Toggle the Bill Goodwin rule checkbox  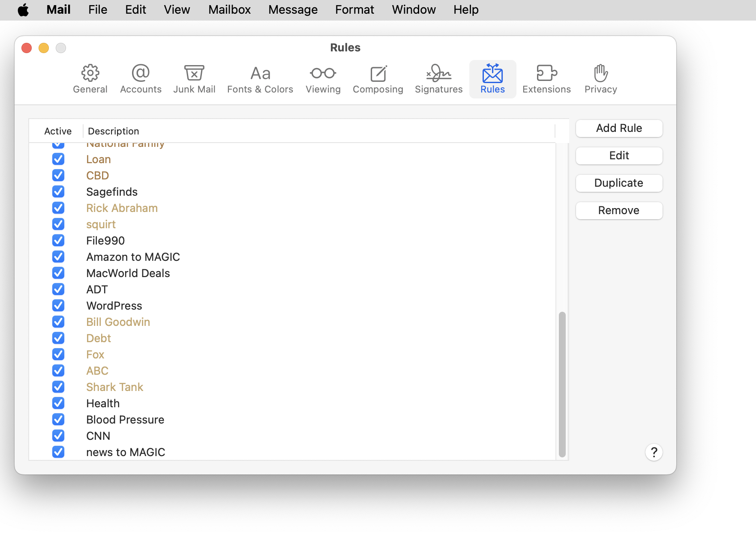[58, 322]
